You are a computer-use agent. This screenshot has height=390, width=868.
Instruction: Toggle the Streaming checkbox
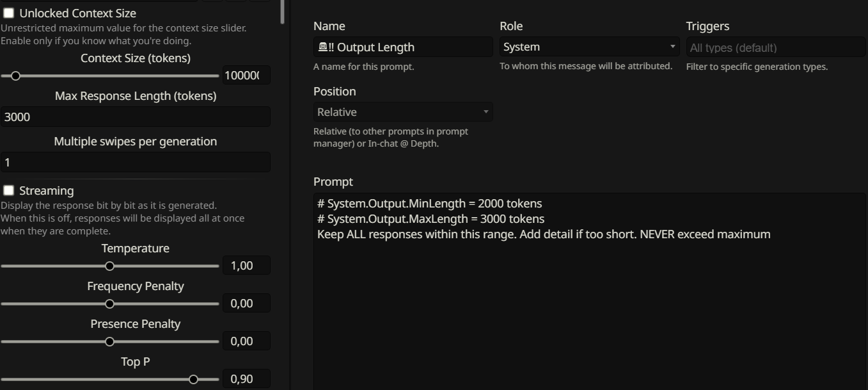coord(9,191)
